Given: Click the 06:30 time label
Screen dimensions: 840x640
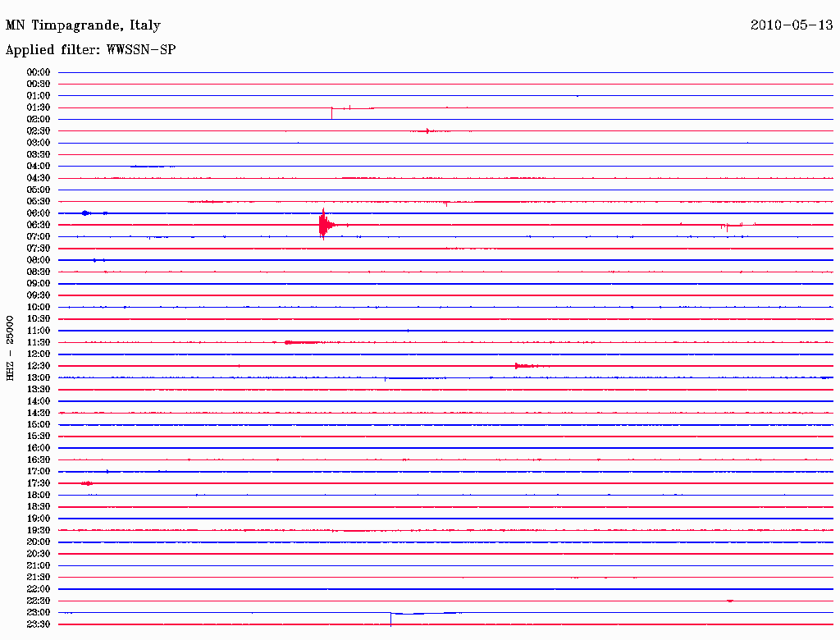Looking at the screenshot, I should (39, 225).
